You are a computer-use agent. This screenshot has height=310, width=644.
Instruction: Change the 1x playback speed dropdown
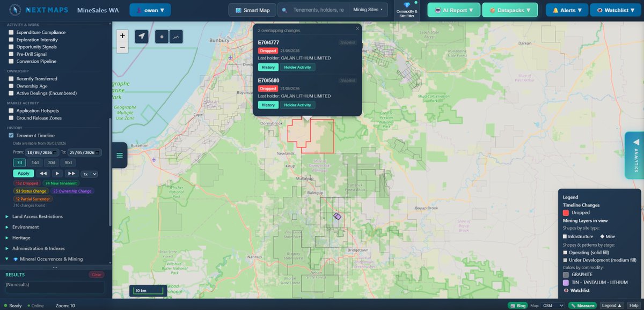89,174
